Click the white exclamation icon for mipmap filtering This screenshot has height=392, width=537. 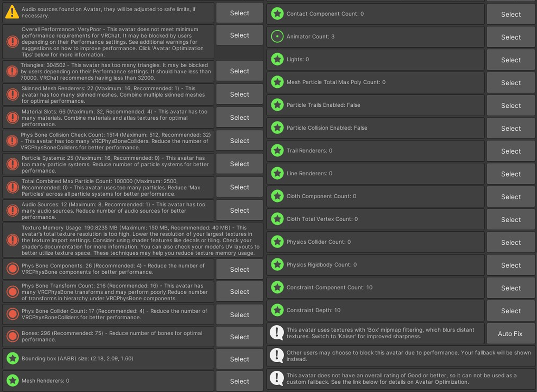(x=277, y=333)
